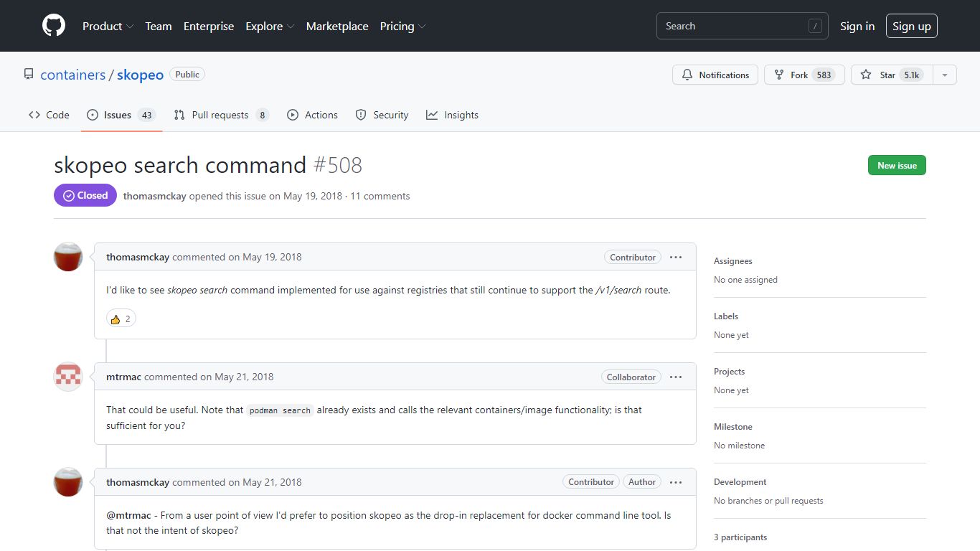The height and width of the screenshot is (551, 980).
Task: Click the Contributor badge on first comment
Action: point(633,257)
